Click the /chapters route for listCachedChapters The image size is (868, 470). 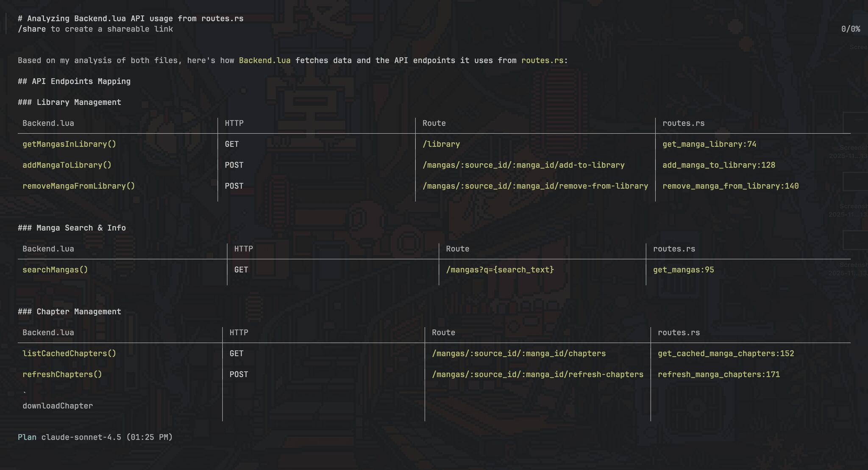click(x=519, y=353)
